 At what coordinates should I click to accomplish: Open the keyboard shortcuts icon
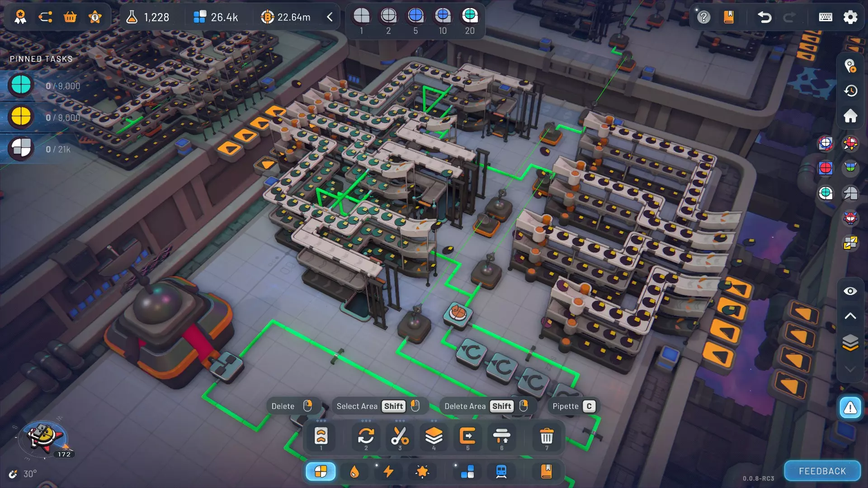(x=825, y=17)
